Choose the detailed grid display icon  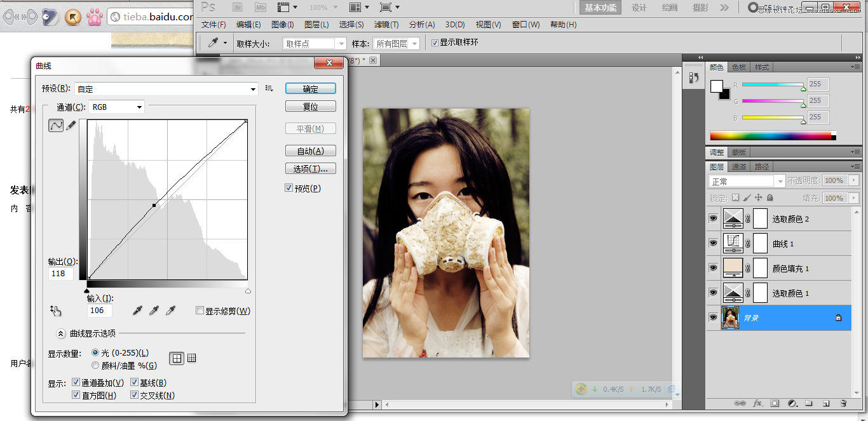(192, 358)
